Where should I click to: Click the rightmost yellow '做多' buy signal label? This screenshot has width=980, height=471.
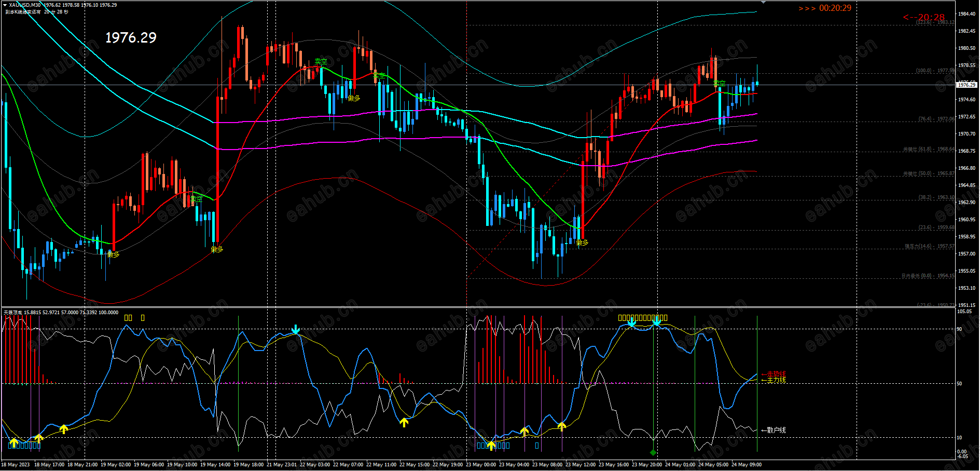click(x=582, y=243)
